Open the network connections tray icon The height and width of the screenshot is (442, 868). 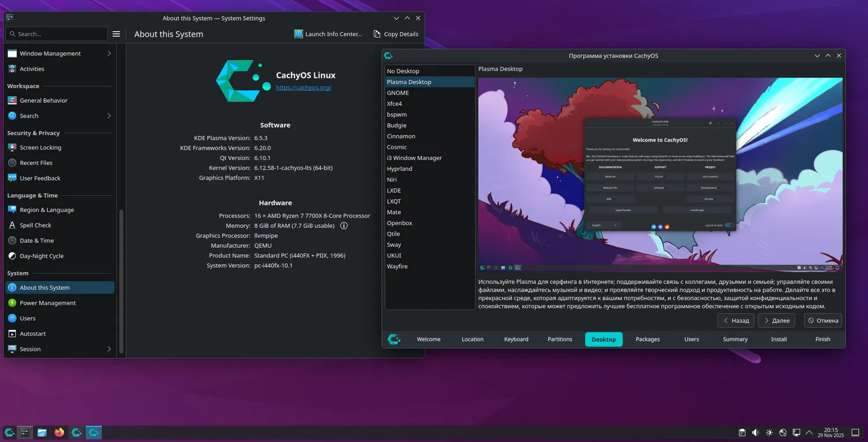pos(796,433)
